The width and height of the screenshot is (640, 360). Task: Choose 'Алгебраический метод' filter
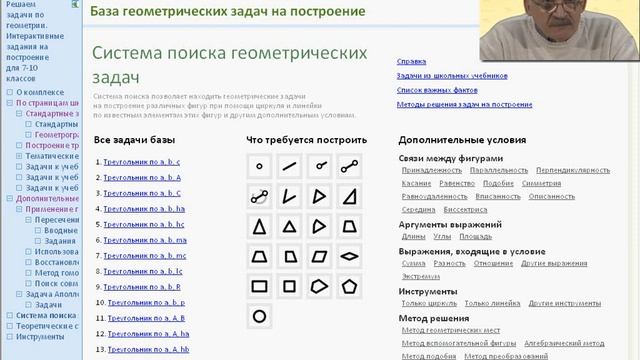pyautogui.click(x=564, y=343)
